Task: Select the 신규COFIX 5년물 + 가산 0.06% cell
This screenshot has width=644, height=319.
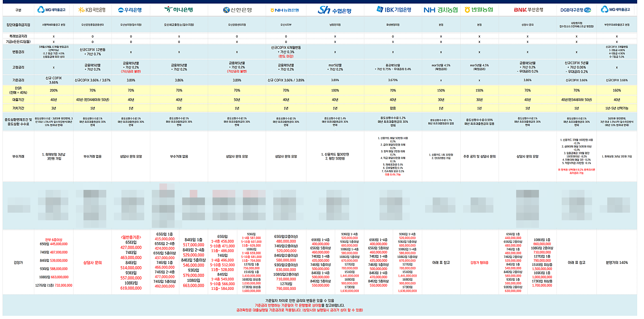Action: (576, 67)
